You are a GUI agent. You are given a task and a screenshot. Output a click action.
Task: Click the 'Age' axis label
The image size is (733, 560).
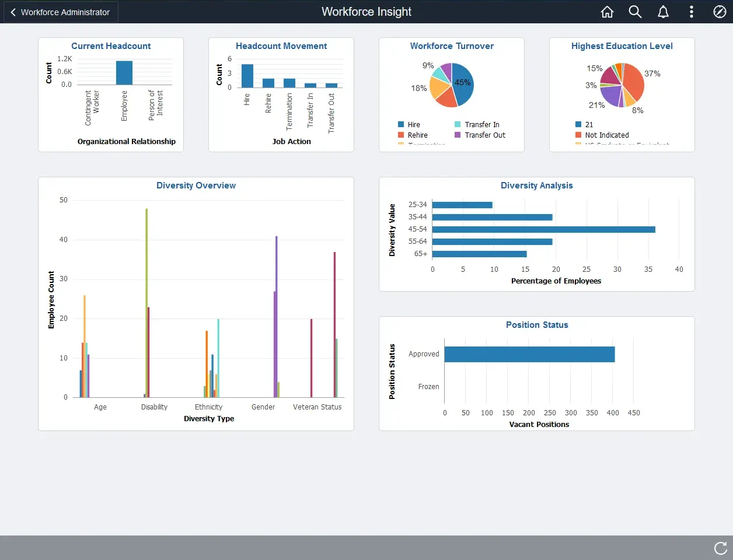point(100,407)
